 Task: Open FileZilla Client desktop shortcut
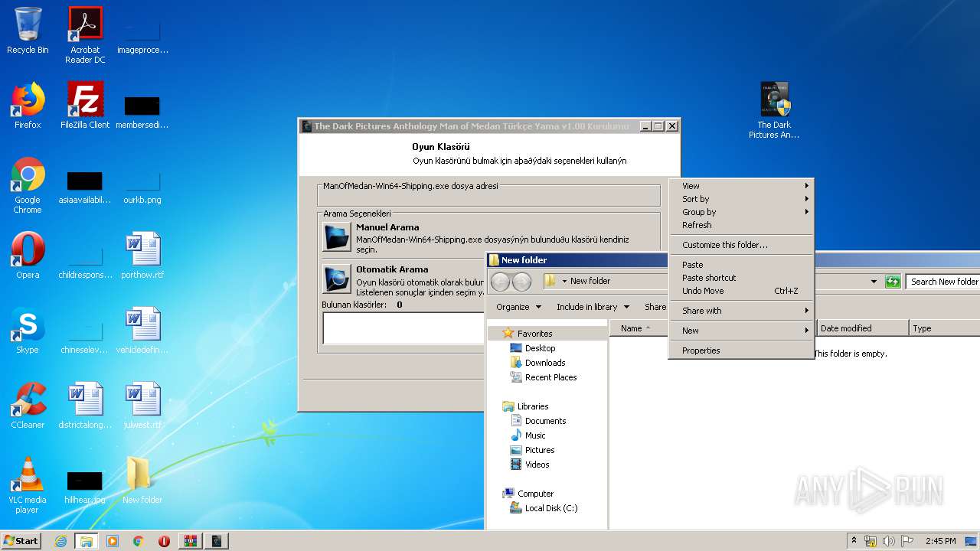tap(85, 106)
